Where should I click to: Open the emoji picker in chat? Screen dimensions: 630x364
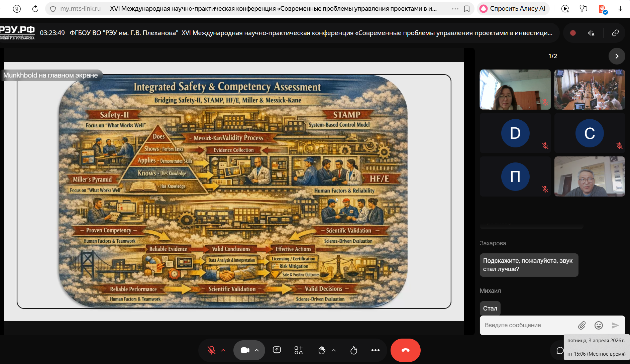point(599,325)
